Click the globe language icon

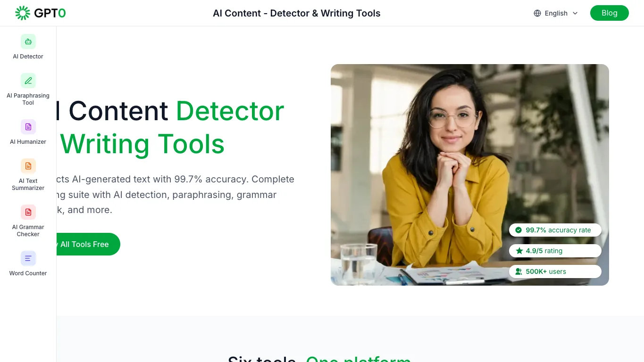tap(537, 13)
